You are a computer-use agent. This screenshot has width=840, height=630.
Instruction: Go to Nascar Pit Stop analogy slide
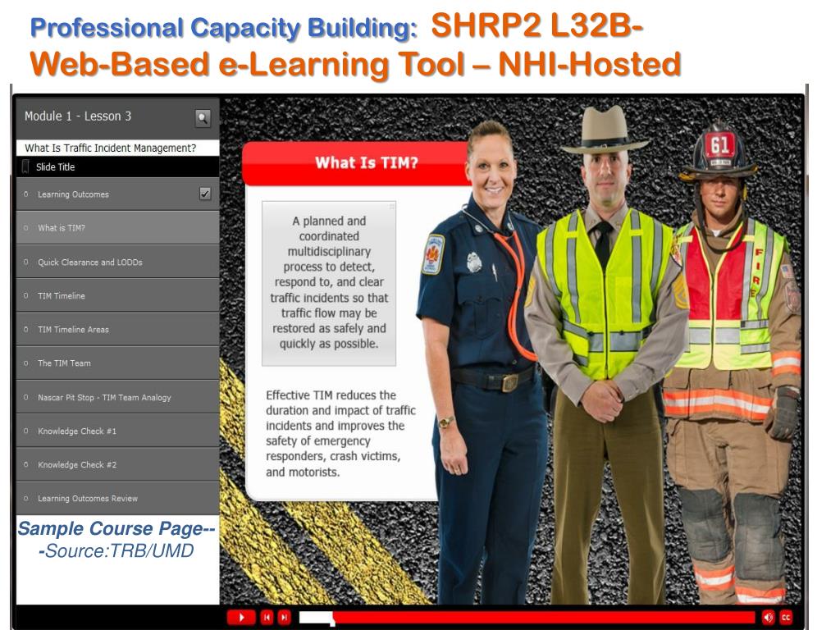[x=104, y=398]
